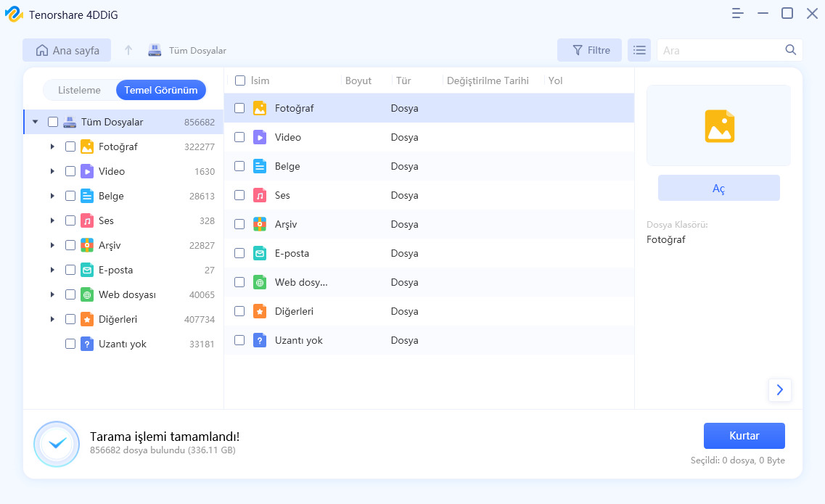Check the Tüm Dosyalar tree checkbox

(x=53, y=122)
